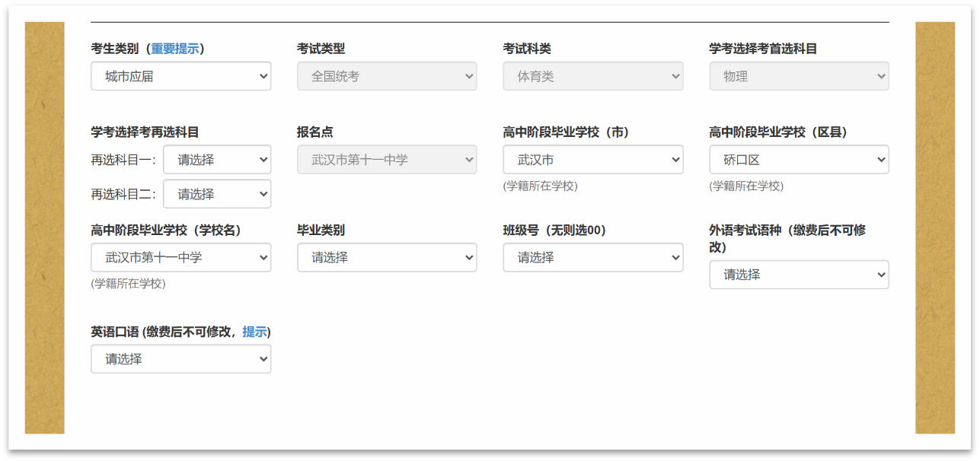Open the 考生类别 dropdown showing 城市应届
This screenshot has height=461, width=980.
180,76
